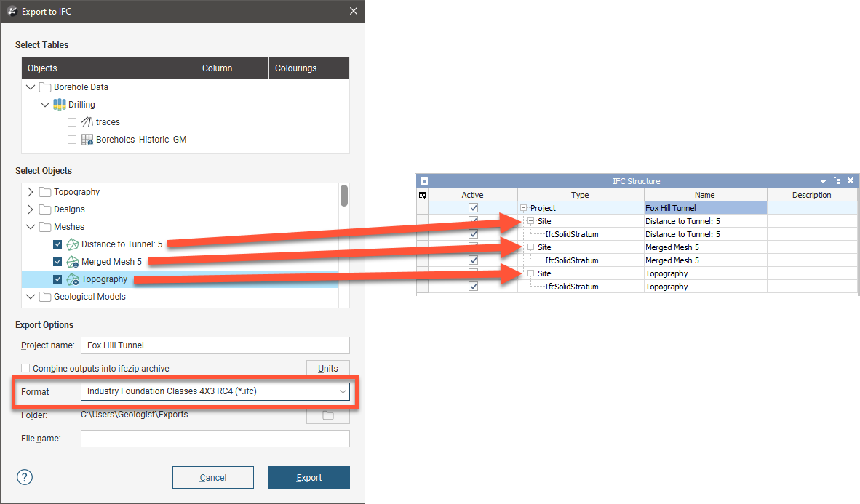Click the Distance to Tunnel mesh icon
Screen dimensions: 860x504
(73, 244)
